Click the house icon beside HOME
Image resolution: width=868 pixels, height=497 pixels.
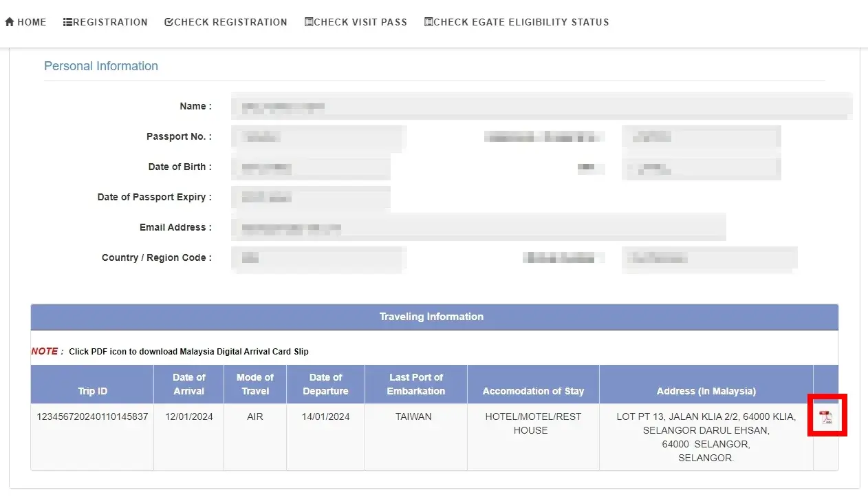[10, 22]
